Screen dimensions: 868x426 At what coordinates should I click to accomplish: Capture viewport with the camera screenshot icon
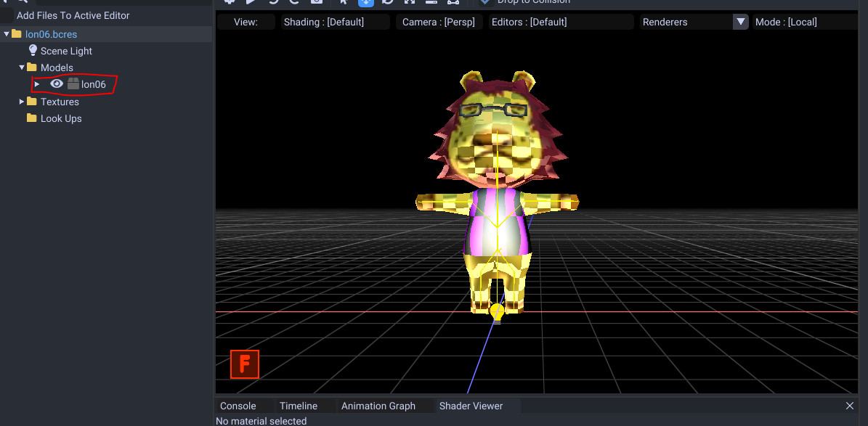coord(316,3)
